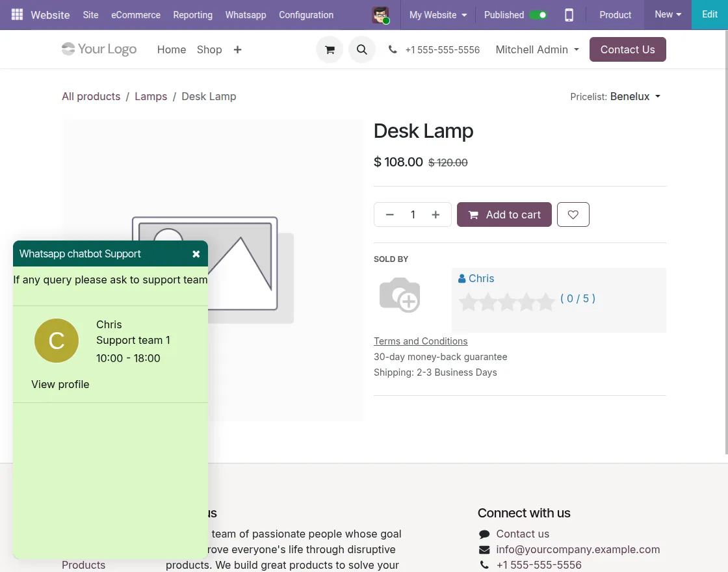
Task: Open seller Chris profile link
Action: coord(476,279)
